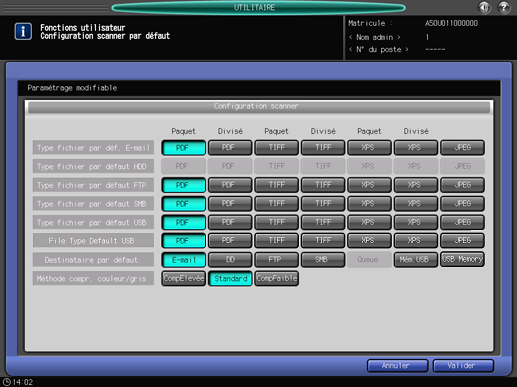Pick Paquet XPS in File Type Default USB row
This screenshot has height=387, width=517.
pyautogui.click(x=369, y=241)
